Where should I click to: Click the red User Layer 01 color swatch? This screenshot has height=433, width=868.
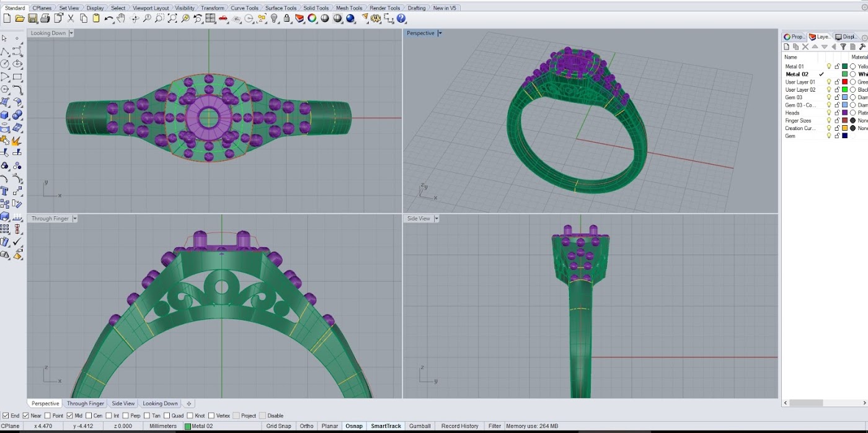(844, 82)
